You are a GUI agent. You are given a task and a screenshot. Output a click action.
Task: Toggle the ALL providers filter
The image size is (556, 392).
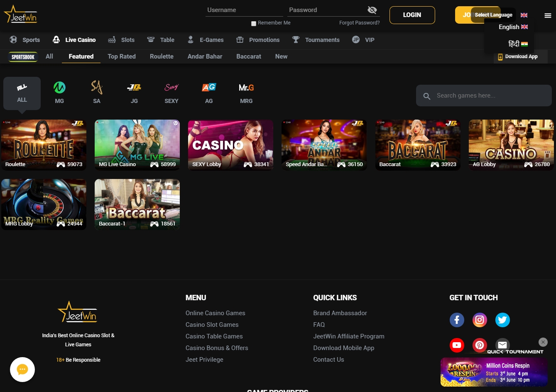pos(22,92)
